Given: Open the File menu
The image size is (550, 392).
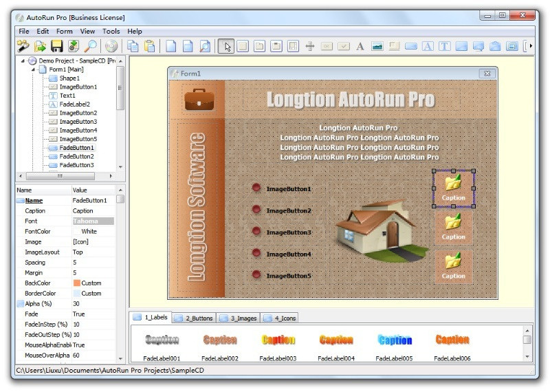Looking at the screenshot, I should 24,31.
